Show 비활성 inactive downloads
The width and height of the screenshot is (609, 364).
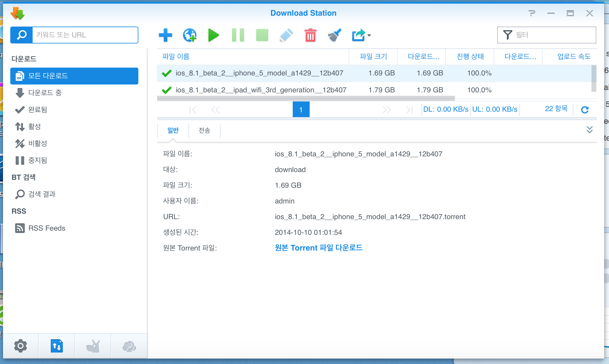[74, 144]
